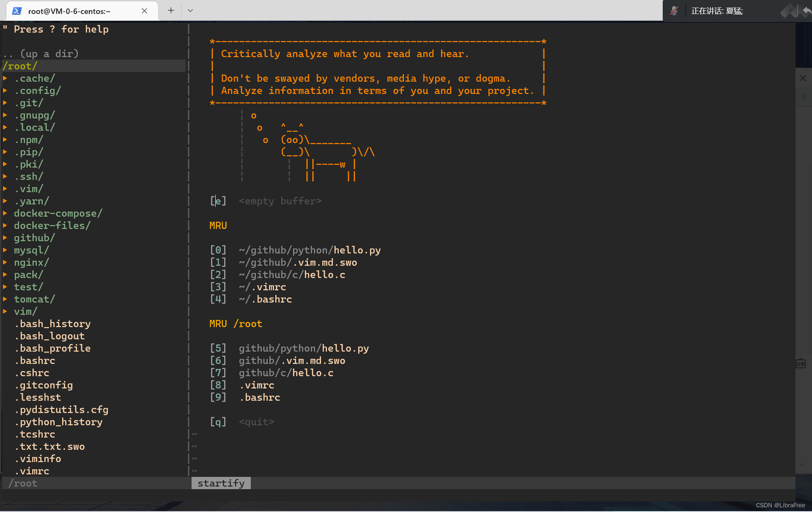The image size is (812, 512).
Task: Select the .pki/ directory name
Action: tap(29, 164)
